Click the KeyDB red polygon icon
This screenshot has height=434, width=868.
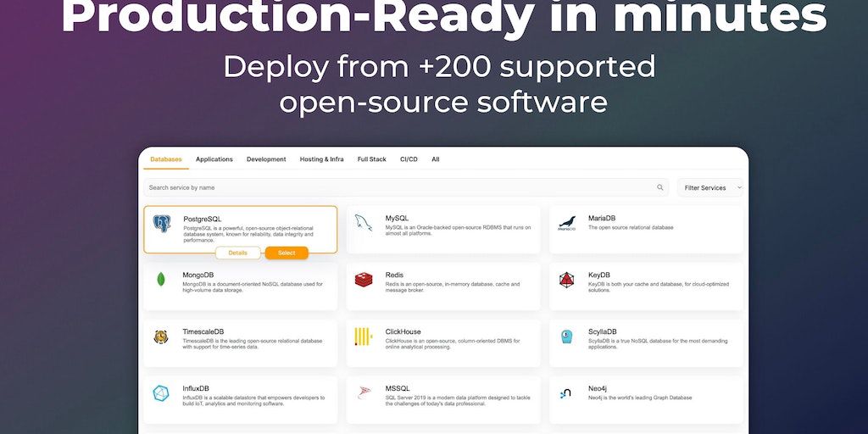pos(566,280)
